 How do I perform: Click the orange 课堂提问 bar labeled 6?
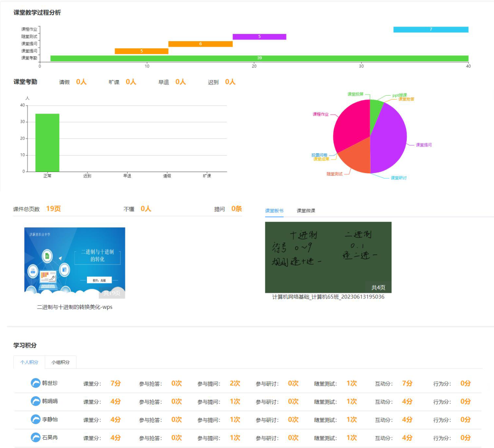[200, 44]
